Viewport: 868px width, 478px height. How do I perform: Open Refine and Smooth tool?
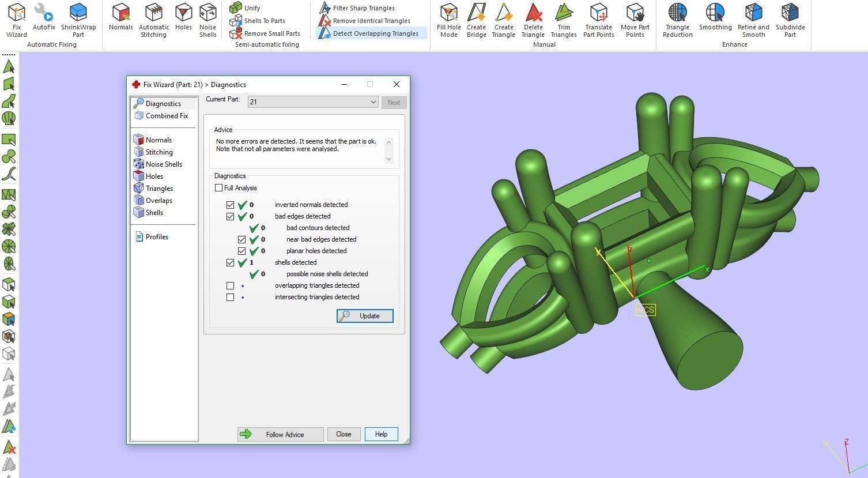753,20
